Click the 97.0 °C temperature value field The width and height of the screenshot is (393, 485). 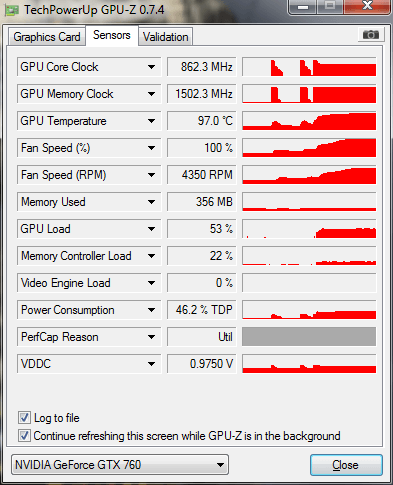202,121
